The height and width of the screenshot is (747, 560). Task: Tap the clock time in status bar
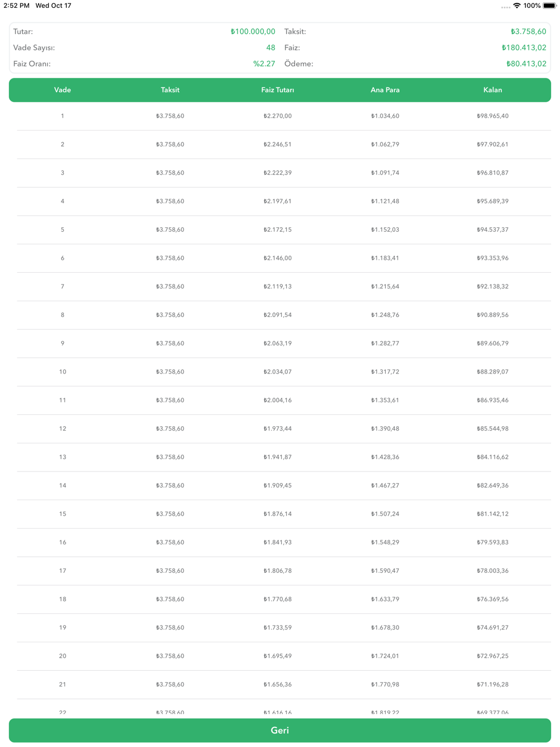pyautogui.click(x=16, y=6)
